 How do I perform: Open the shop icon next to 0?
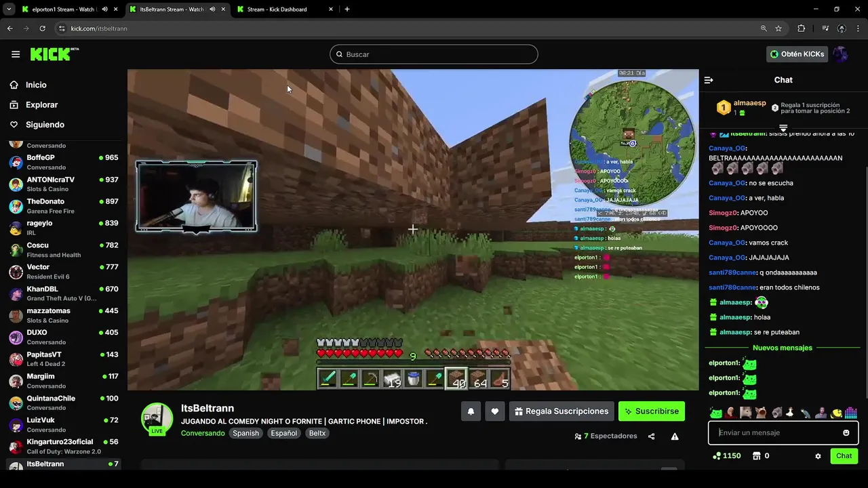[757, 456]
